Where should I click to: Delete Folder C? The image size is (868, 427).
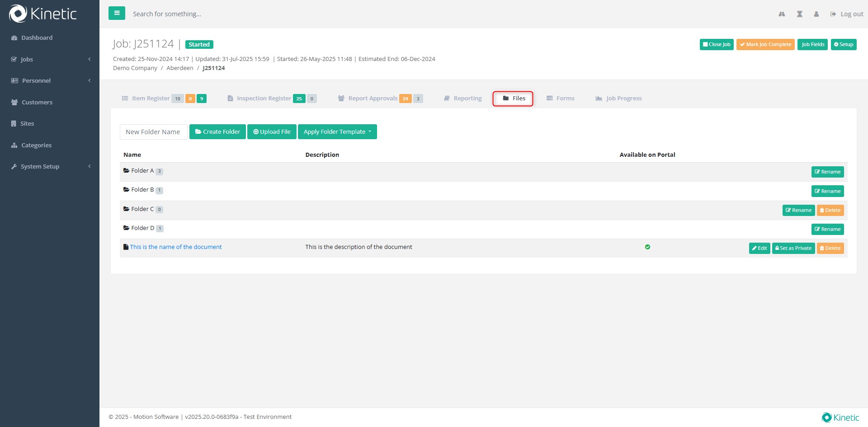830,211
